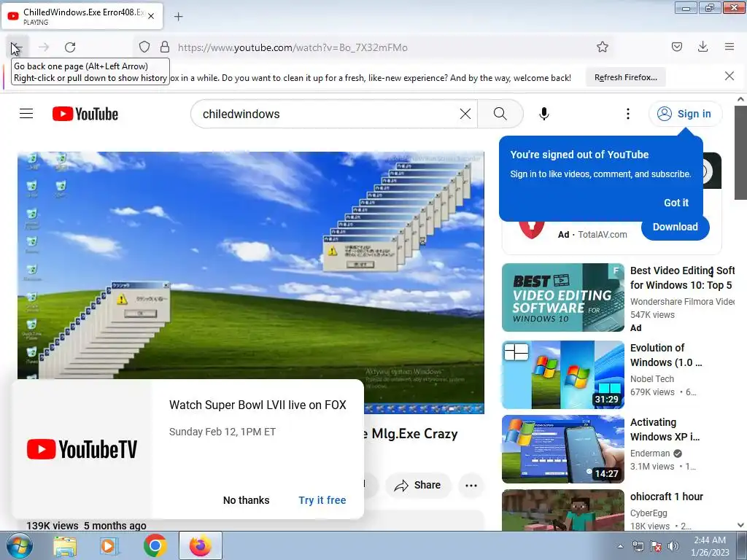
Task: Open the Firefox application menu
Action: click(729, 47)
